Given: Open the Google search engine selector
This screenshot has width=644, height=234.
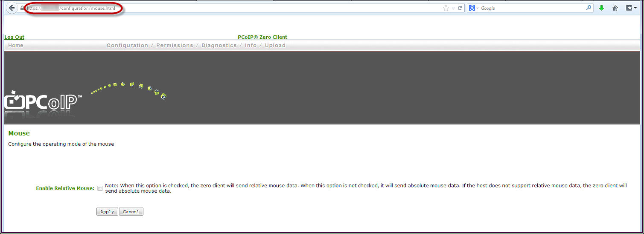Looking at the screenshot, I should tap(473, 8).
